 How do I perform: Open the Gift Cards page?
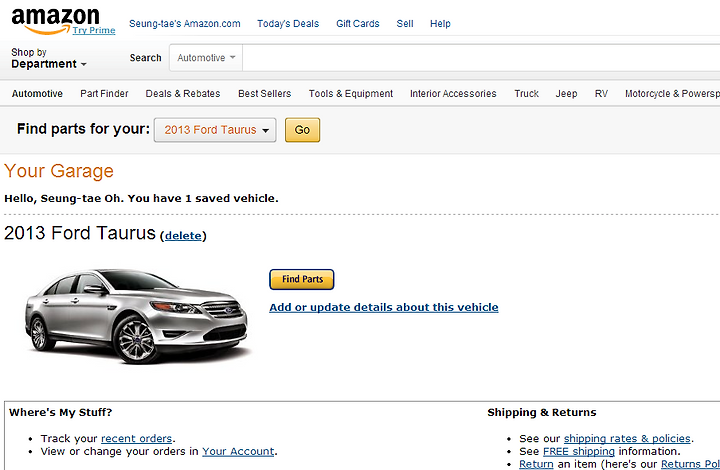pos(358,23)
